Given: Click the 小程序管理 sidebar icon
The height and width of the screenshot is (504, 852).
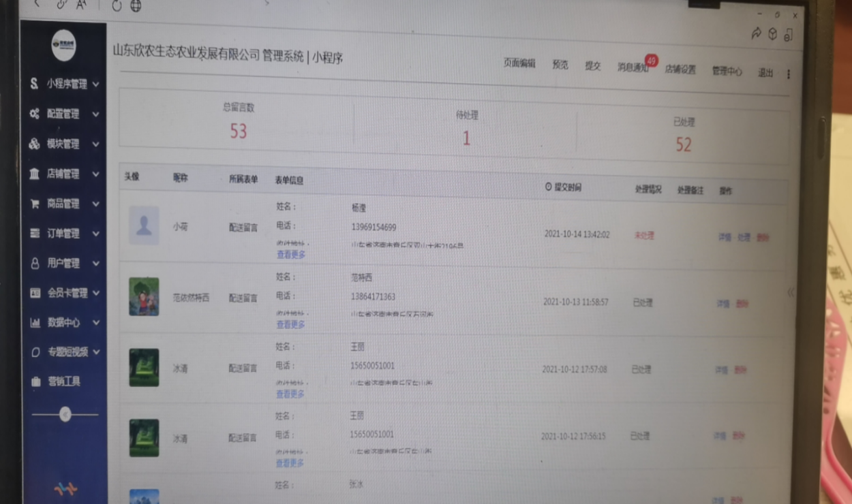Looking at the screenshot, I should [x=34, y=84].
